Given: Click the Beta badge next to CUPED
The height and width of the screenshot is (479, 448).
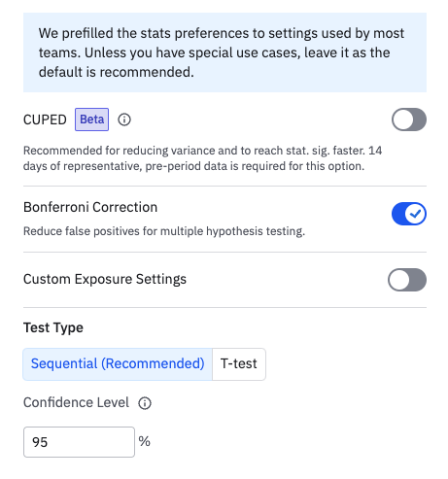Looking at the screenshot, I should click(91, 120).
